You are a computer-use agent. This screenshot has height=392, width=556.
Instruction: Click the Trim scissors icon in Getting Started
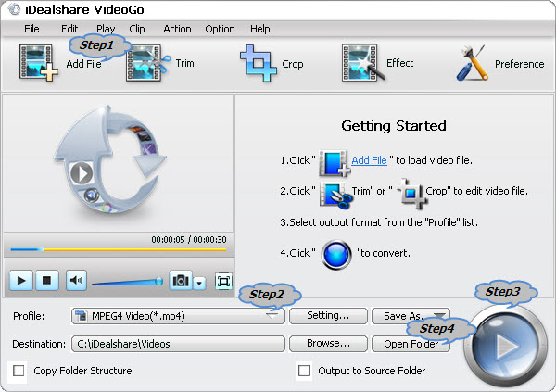(335, 195)
